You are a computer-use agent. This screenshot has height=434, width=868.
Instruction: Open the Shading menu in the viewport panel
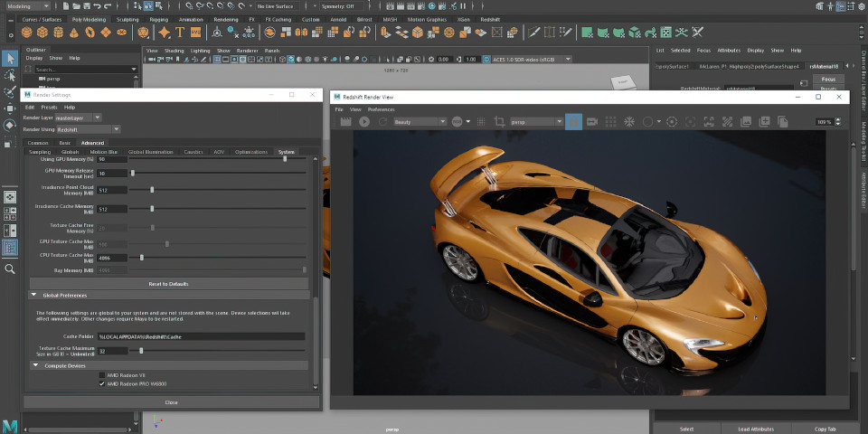[x=174, y=51]
